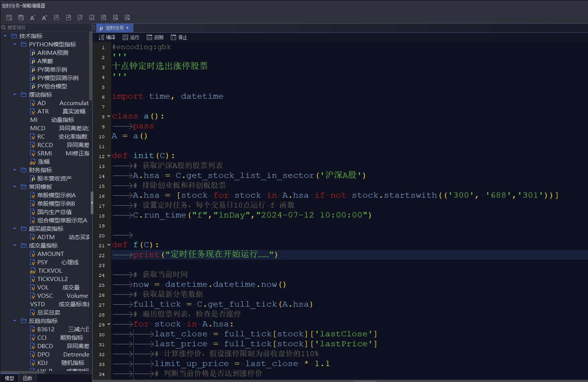
Task: Open the 股本营收资产 financial indicator
Action: pyautogui.click(x=51, y=178)
